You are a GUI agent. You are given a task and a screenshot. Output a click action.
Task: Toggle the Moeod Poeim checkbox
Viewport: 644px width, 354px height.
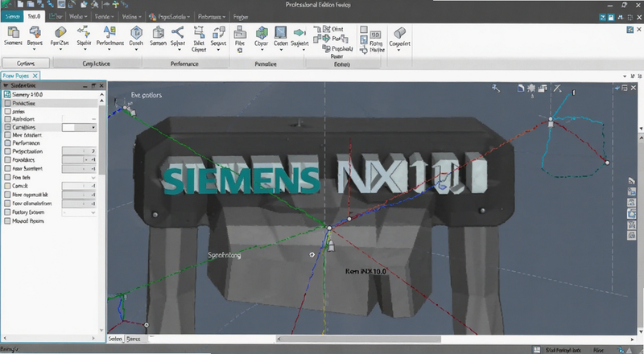tap(7, 221)
